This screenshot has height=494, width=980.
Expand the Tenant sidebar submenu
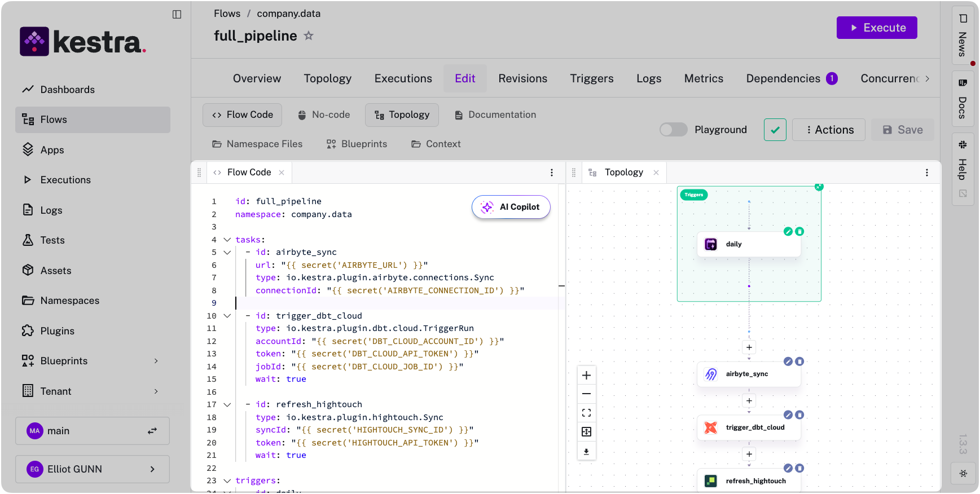[x=156, y=391]
